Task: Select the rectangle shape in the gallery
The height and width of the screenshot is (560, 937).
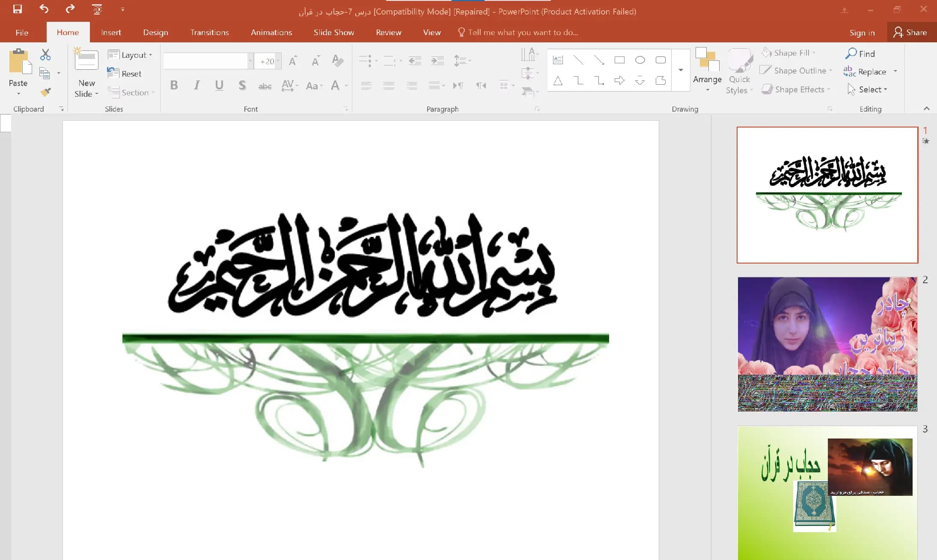Action: click(x=619, y=60)
